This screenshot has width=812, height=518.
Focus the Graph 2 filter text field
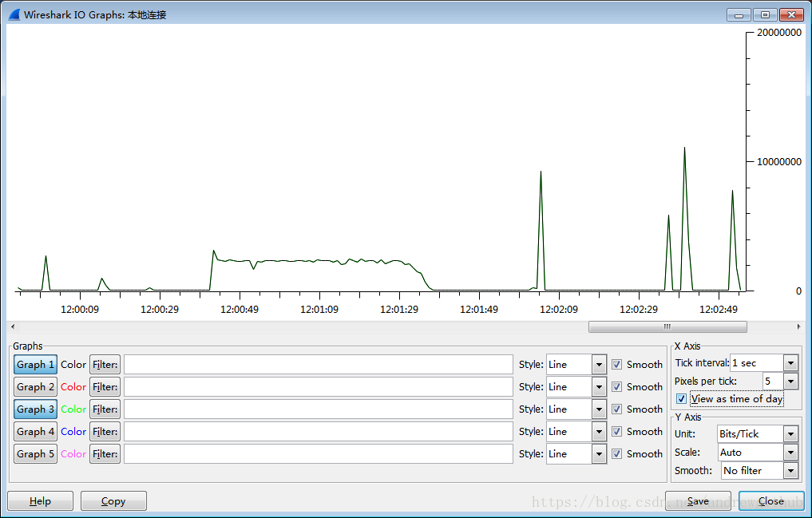click(319, 386)
